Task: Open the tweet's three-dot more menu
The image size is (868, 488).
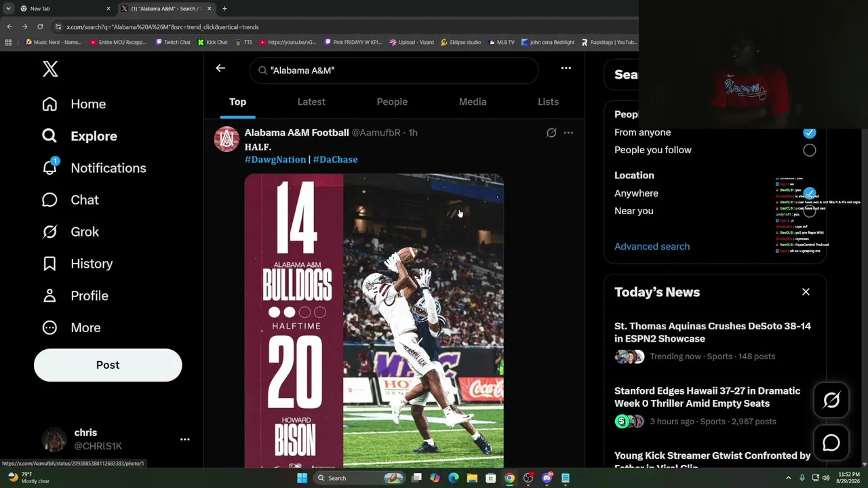Action: tap(568, 133)
